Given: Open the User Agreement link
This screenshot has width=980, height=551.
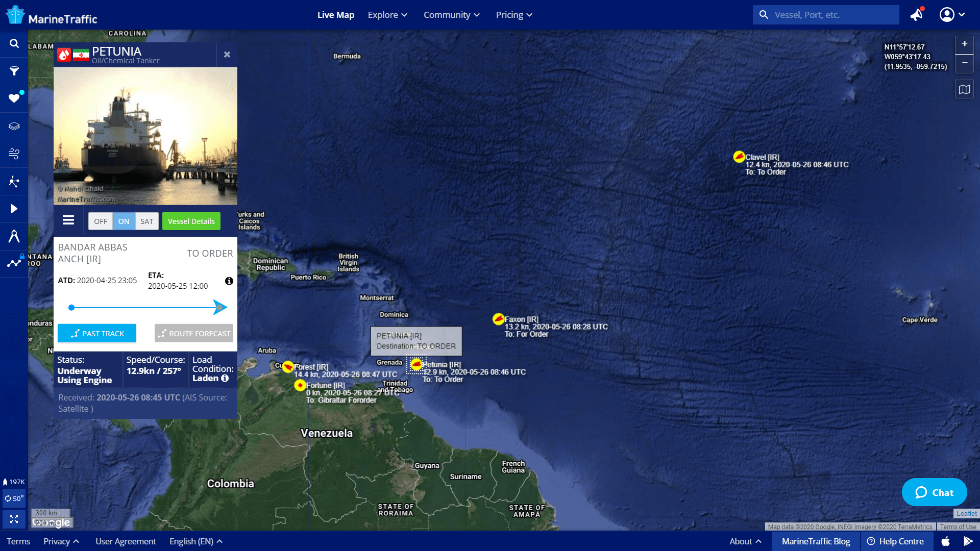Looking at the screenshot, I should [x=126, y=541].
